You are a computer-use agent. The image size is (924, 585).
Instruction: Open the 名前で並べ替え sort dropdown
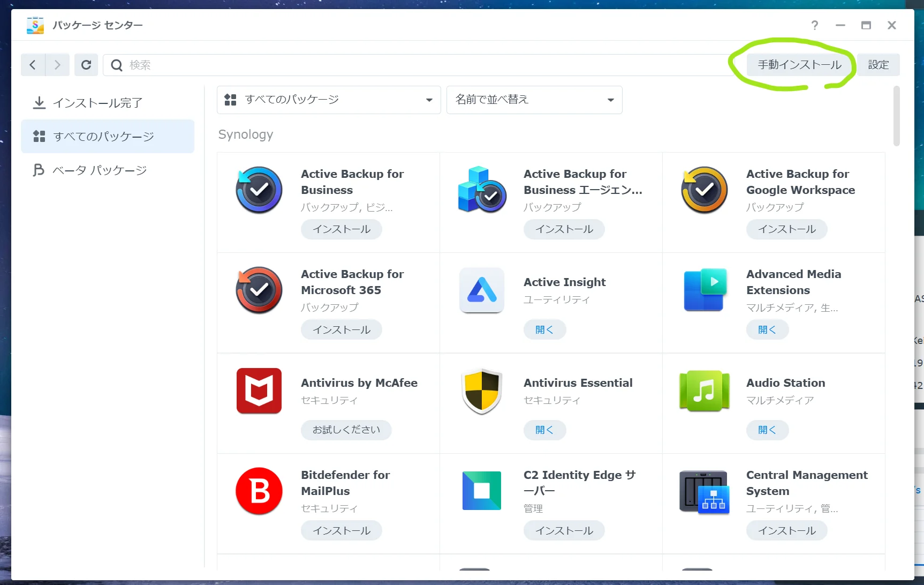(x=534, y=100)
